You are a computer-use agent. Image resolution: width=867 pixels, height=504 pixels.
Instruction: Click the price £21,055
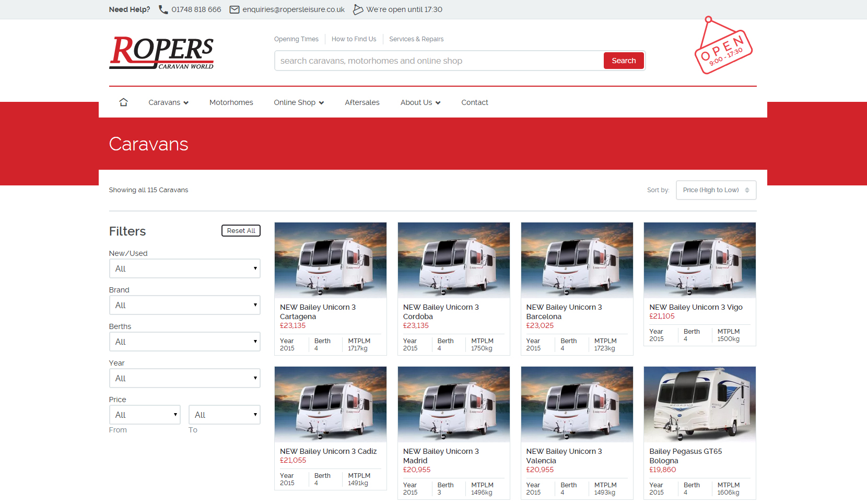pos(293,460)
